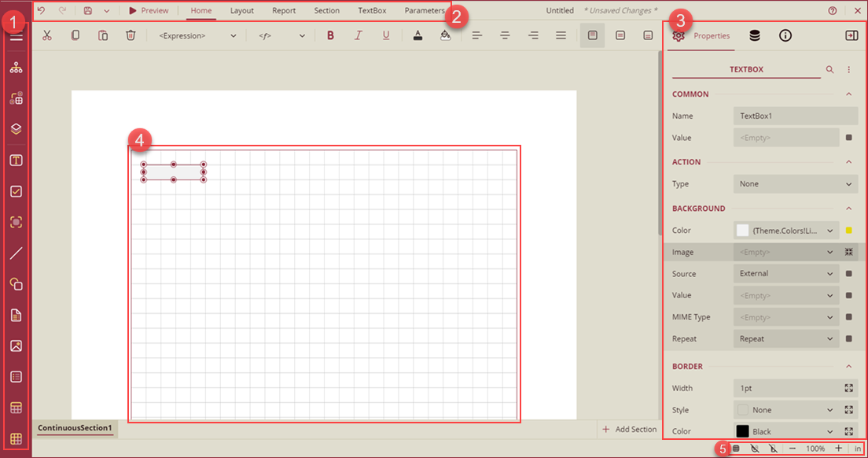Select the Table tool in the toolbox
The image size is (868, 458).
(16, 408)
